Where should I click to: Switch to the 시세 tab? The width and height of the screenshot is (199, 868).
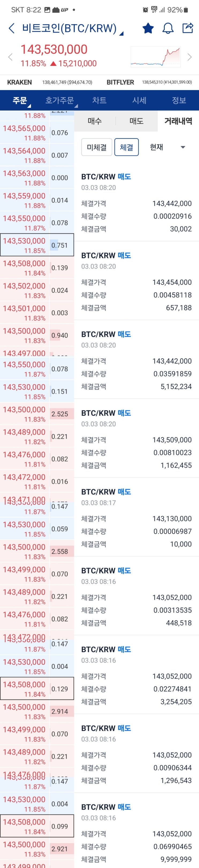(x=139, y=100)
